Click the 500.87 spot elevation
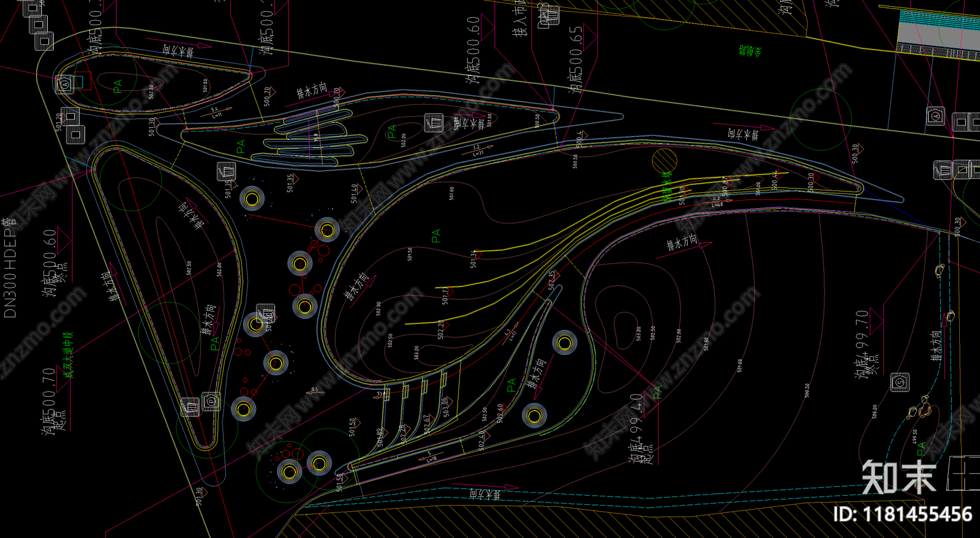 pyautogui.click(x=725, y=186)
